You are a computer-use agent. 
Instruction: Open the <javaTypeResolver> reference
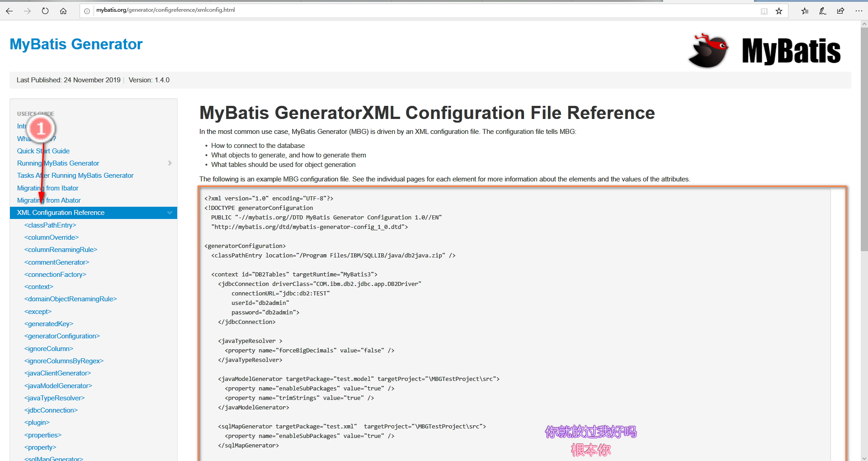[x=54, y=398]
